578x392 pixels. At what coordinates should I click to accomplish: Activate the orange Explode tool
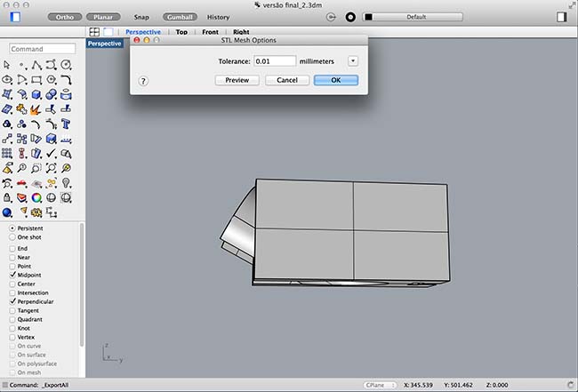coord(36,109)
